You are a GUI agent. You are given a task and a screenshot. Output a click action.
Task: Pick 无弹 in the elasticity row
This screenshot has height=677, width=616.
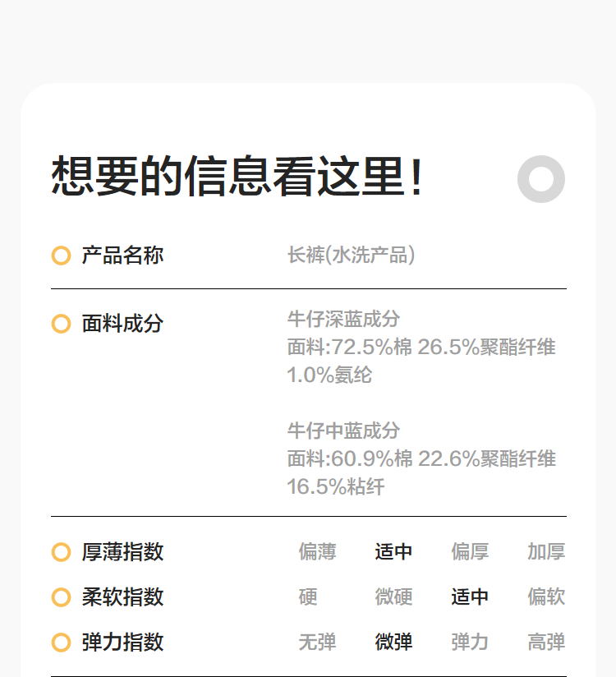pos(317,642)
